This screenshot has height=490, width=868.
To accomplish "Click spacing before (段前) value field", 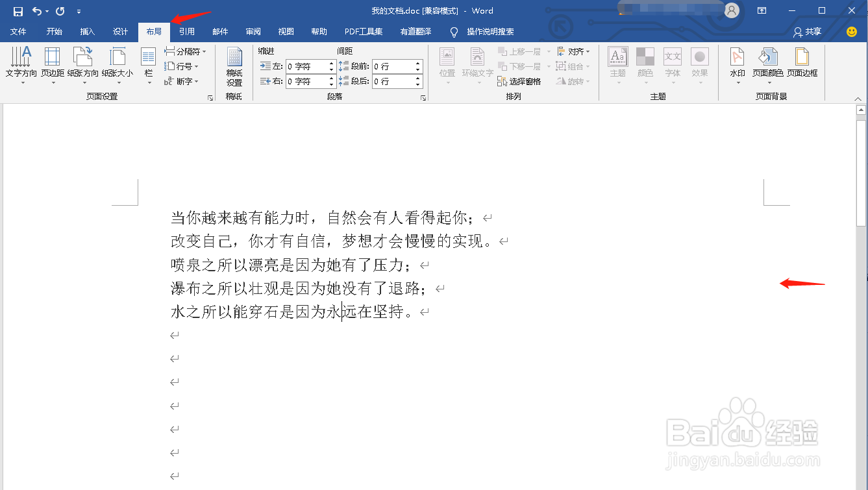I will point(393,66).
